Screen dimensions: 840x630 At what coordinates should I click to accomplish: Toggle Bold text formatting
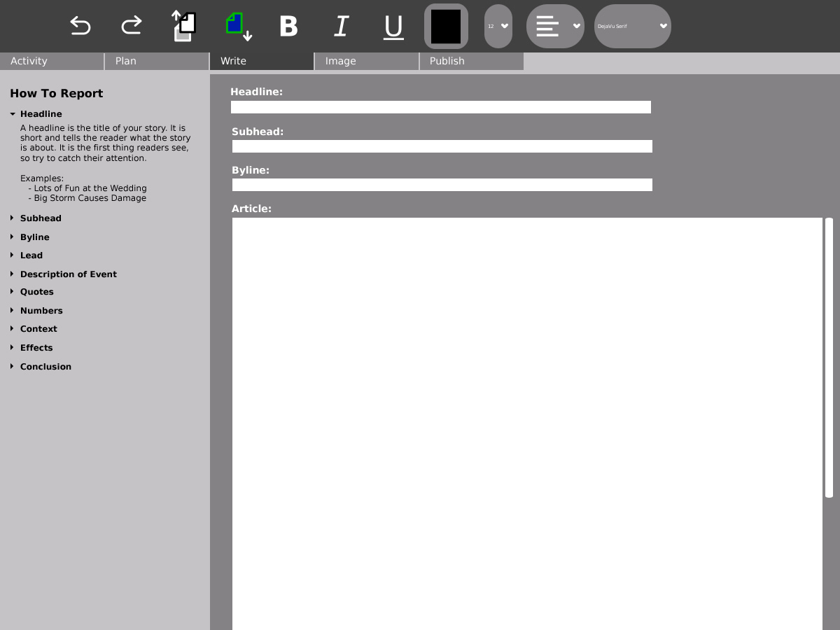pyautogui.click(x=288, y=26)
